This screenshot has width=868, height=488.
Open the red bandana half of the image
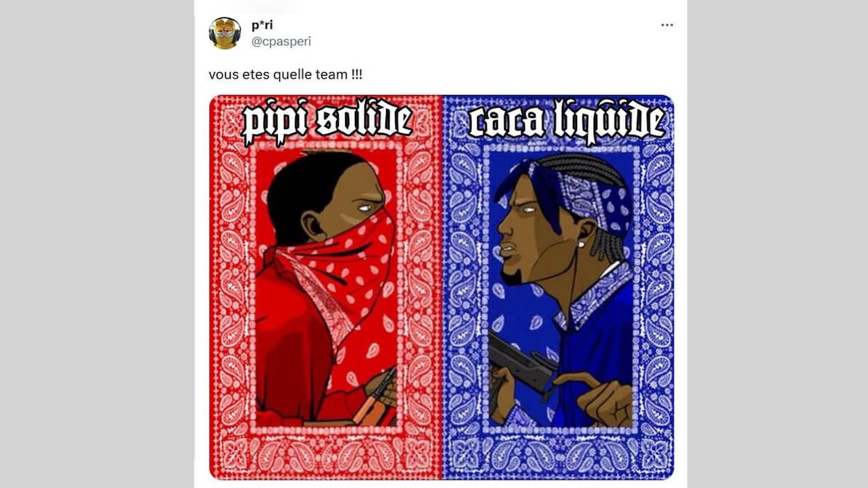click(x=326, y=287)
